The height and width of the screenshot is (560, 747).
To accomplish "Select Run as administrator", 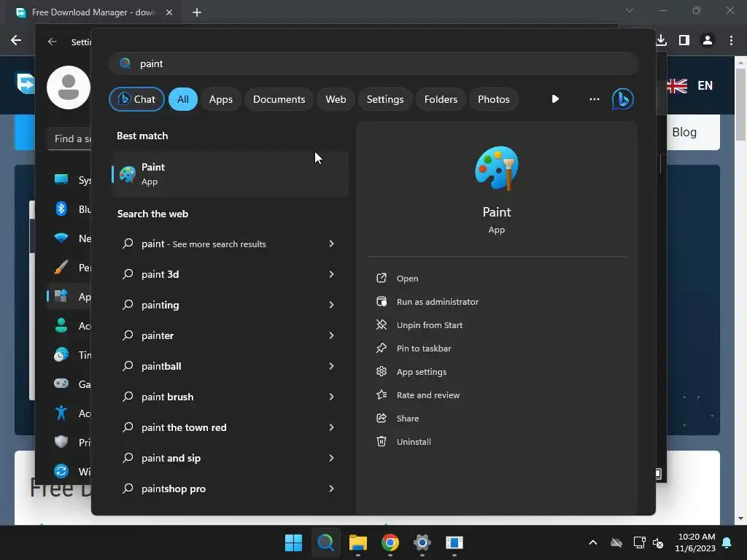I will click(x=438, y=302).
